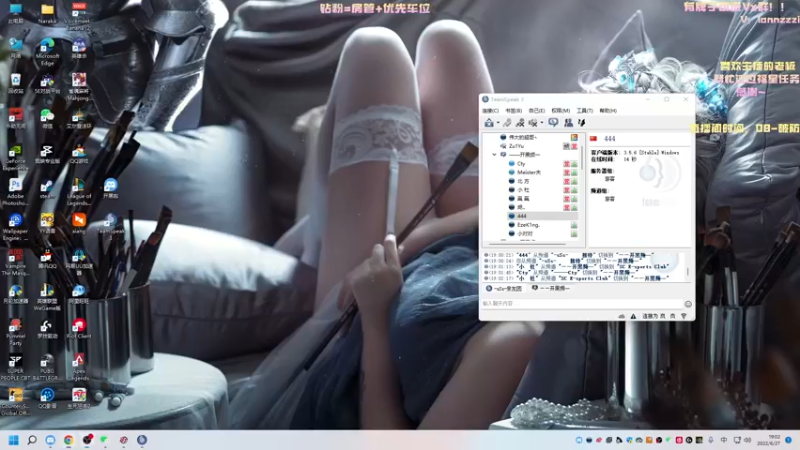The image size is (800, 450).
Task: Open the third (自己) menu in TeamSpeak
Action: pyautogui.click(x=537, y=111)
